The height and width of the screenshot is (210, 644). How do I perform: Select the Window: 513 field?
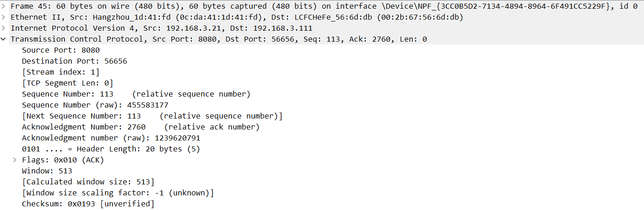(x=47, y=171)
